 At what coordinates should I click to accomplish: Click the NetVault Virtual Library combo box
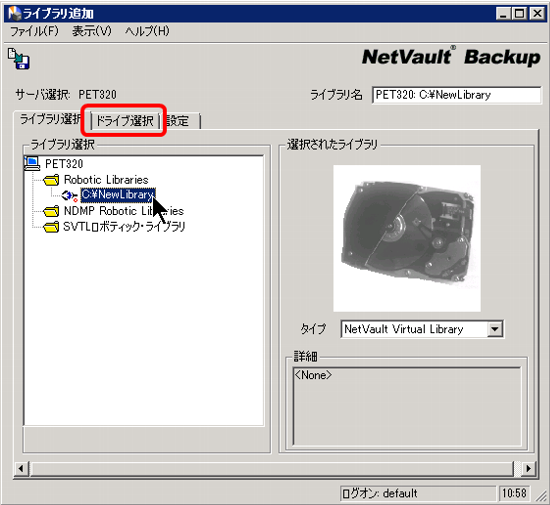click(x=422, y=329)
